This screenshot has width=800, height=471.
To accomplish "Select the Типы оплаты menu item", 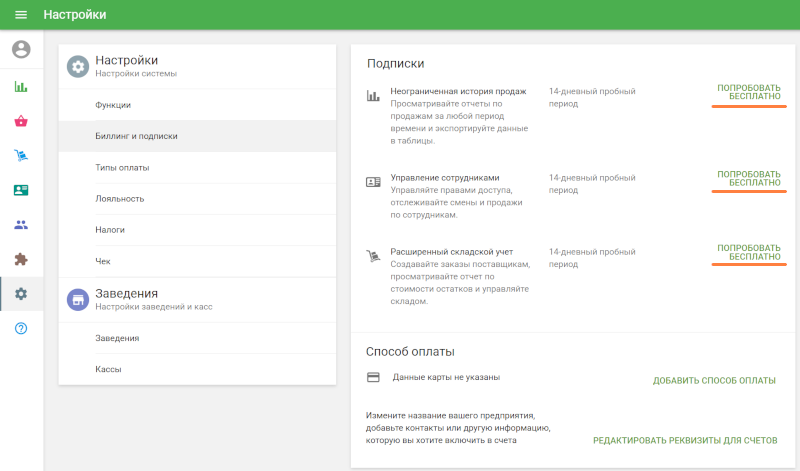I will 197,167.
